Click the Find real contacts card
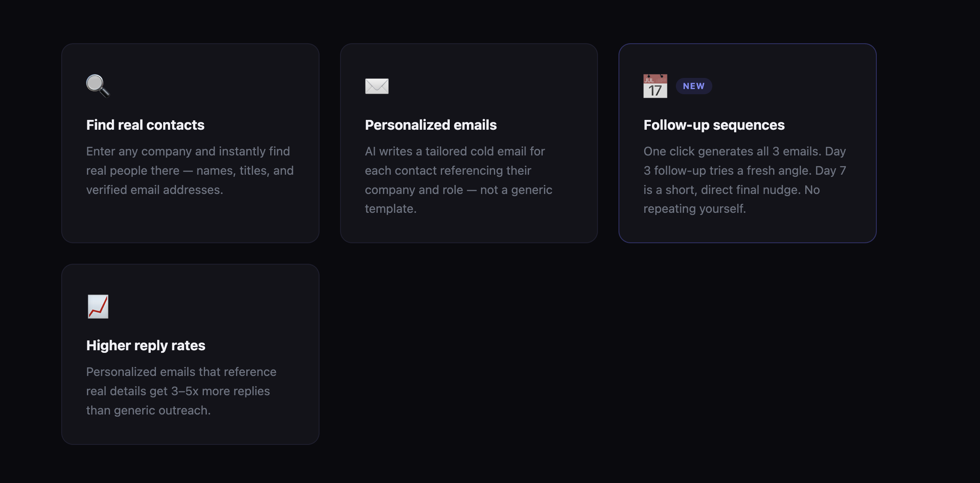980x483 pixels. (x=191, y=143)
